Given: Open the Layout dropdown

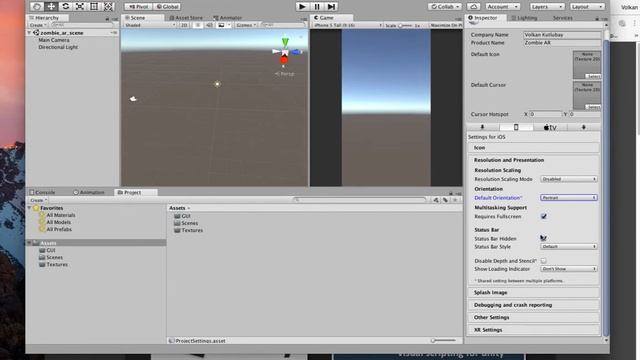Looking at the screenshot, I should [587, 7].
